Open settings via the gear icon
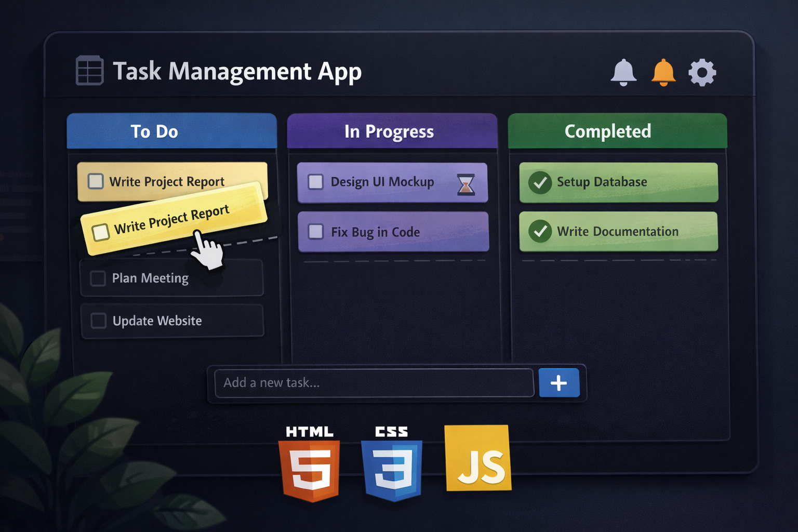 (702, 72)
